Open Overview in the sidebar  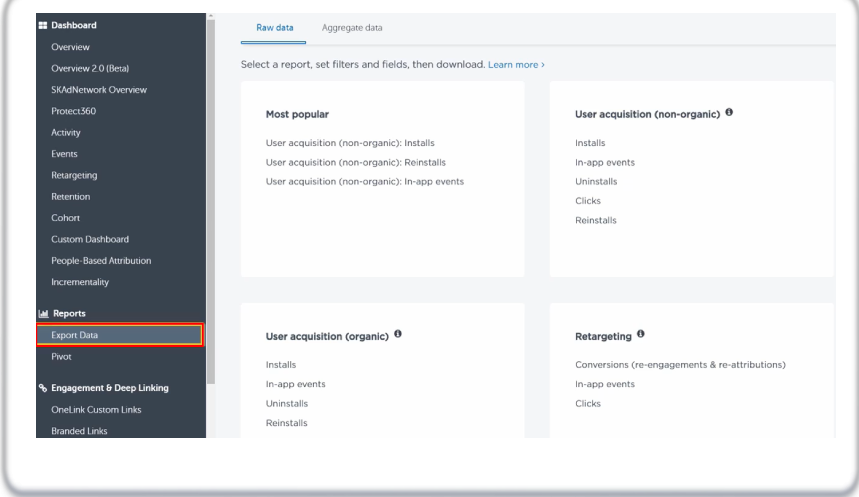click(70, 47)
